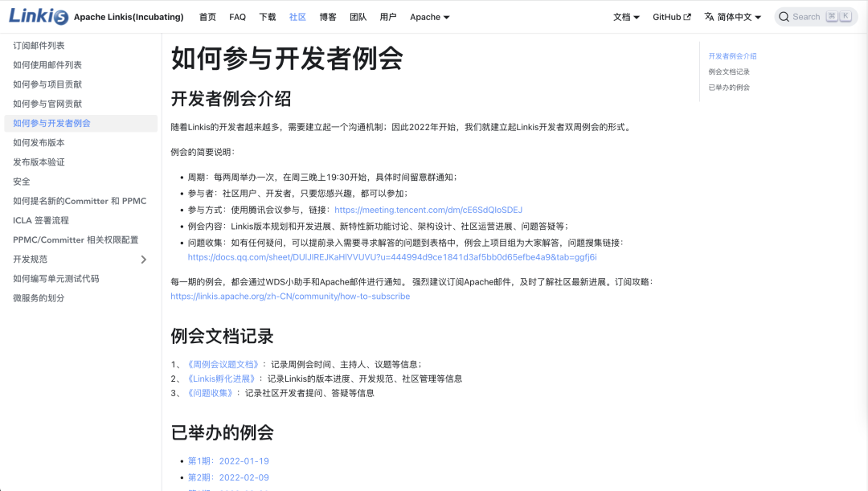
Task: Open 订阅邮件列表 in sidebar
Action: [x=81, y=45]
